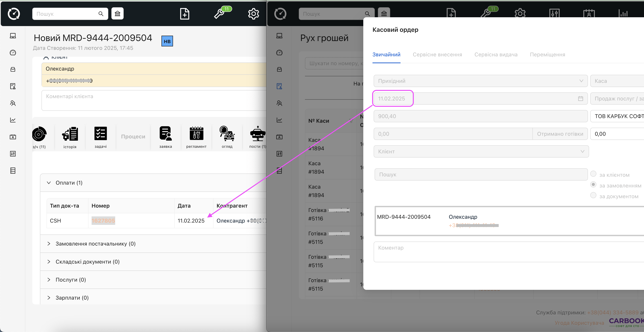Select the 'за документом' radio option

click(593, 196)
